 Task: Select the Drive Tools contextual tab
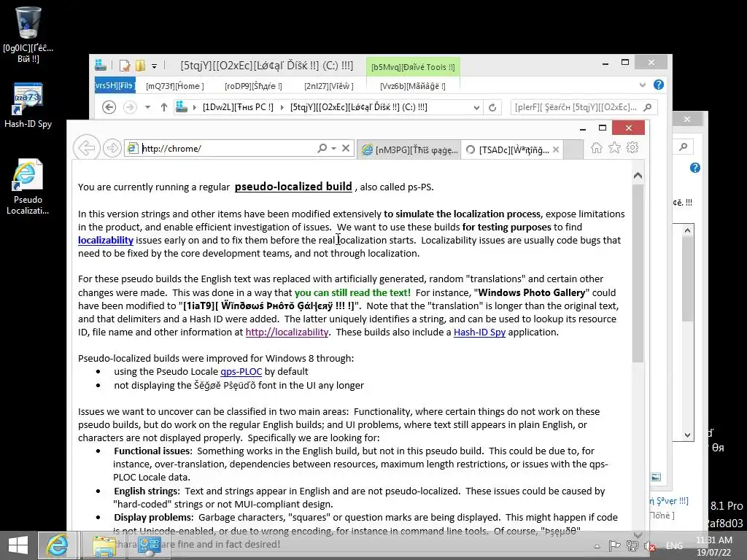(x=413, y=67)
